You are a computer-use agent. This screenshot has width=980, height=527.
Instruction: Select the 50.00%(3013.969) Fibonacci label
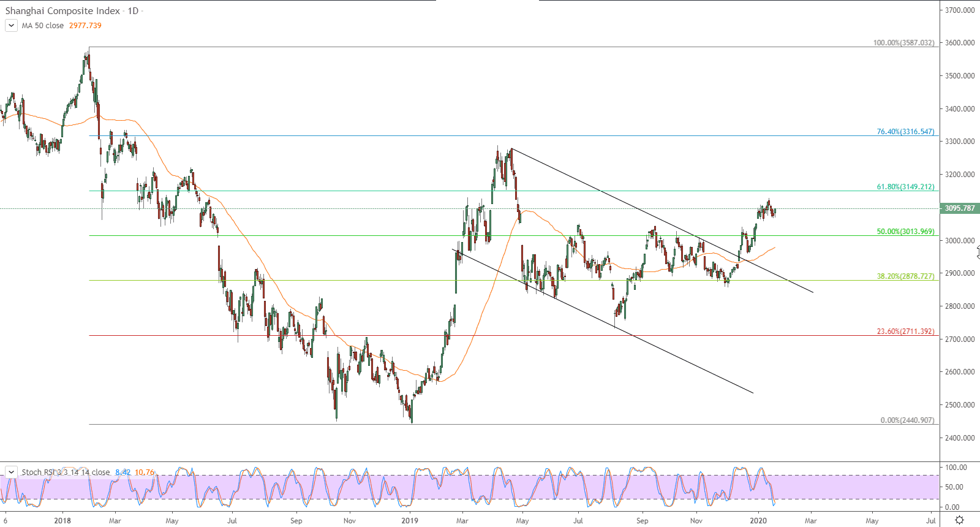point(906,232)
